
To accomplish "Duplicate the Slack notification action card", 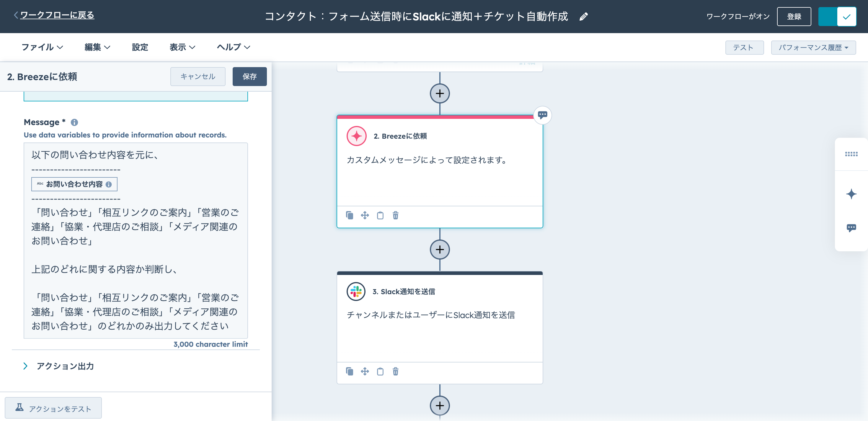I will point(350,371).
